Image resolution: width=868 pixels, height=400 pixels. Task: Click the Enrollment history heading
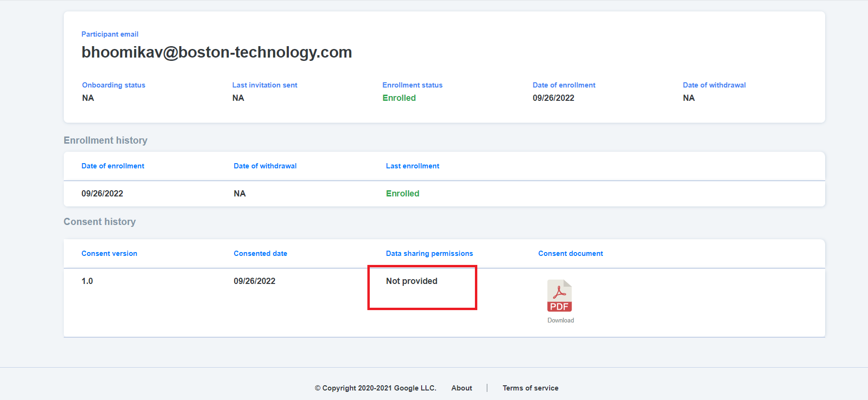[106, 140]
